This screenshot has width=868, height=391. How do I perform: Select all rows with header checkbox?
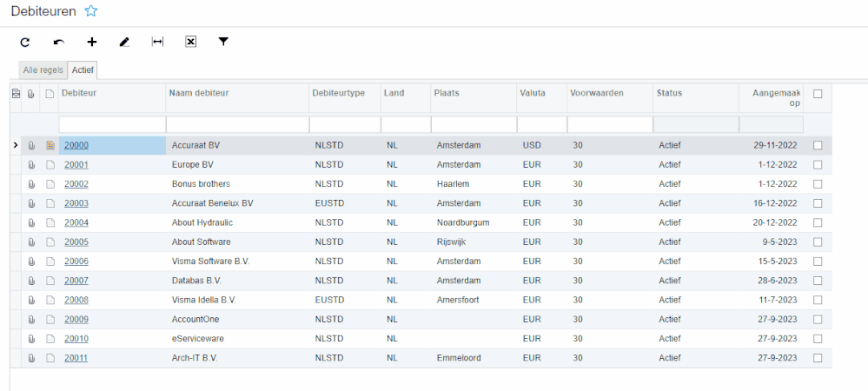coord(818,94)
